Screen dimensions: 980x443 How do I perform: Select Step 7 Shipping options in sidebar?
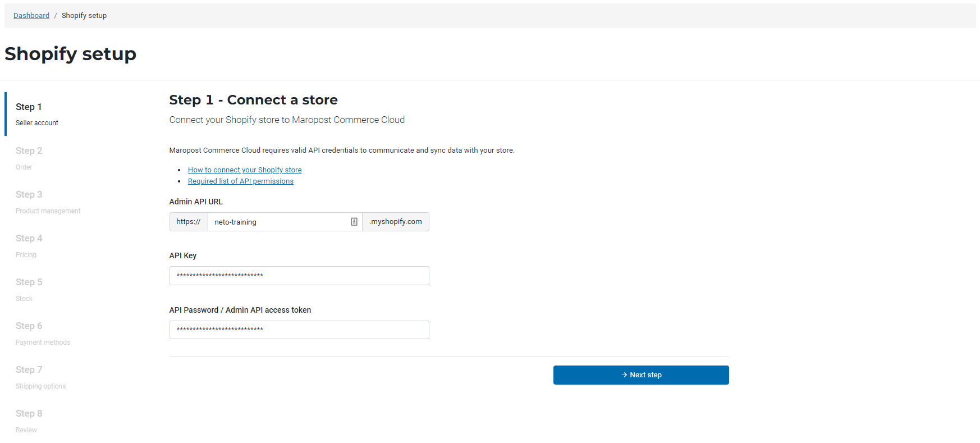pos(40,377)
